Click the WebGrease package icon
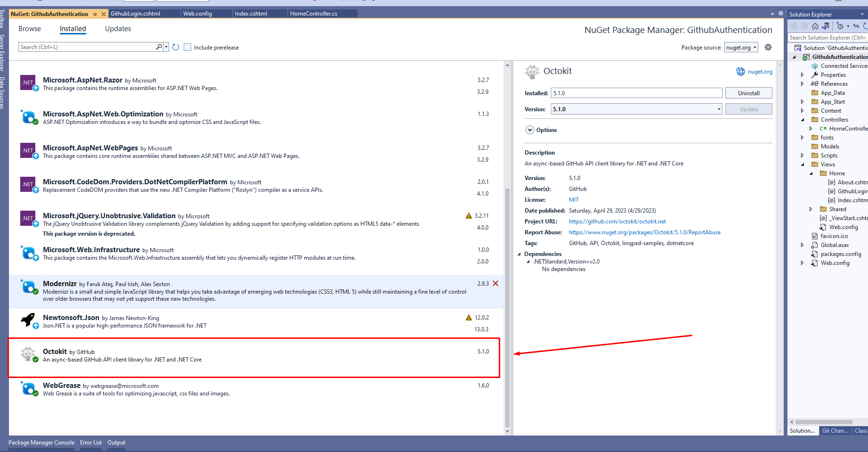Screen dimensions: 868x452 (x=28, y=388)
